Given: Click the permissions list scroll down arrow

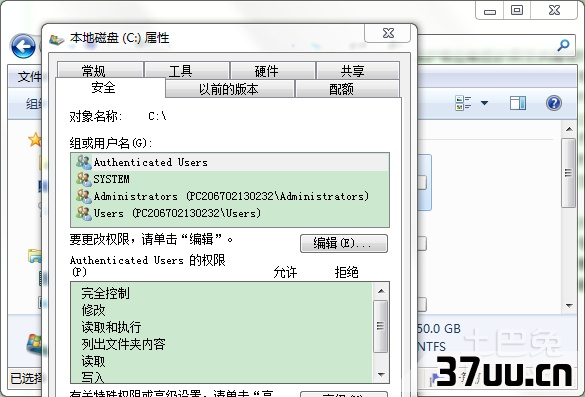Looking at the screenshot, I should click(381, 374).
